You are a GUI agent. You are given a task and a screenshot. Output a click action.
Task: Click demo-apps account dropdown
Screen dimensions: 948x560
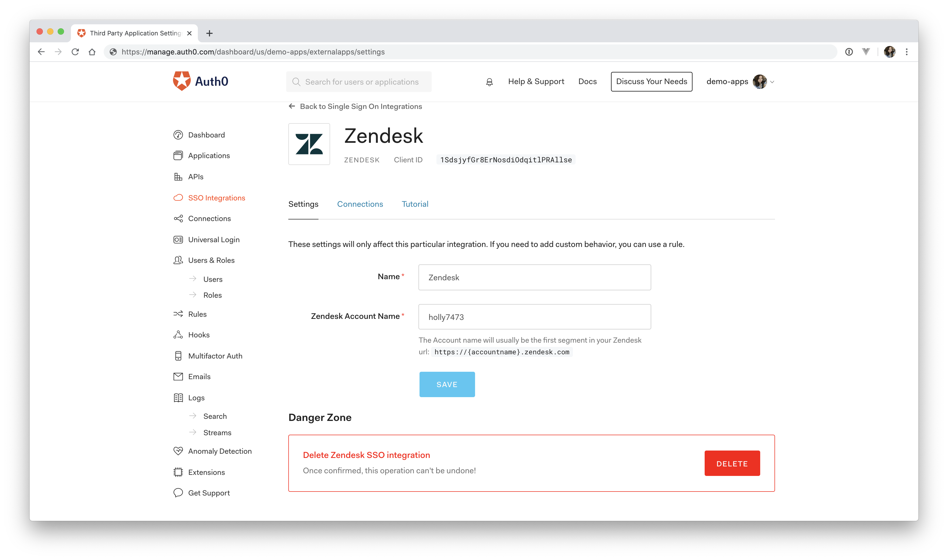pyautogui.click(x=740, y=81)
